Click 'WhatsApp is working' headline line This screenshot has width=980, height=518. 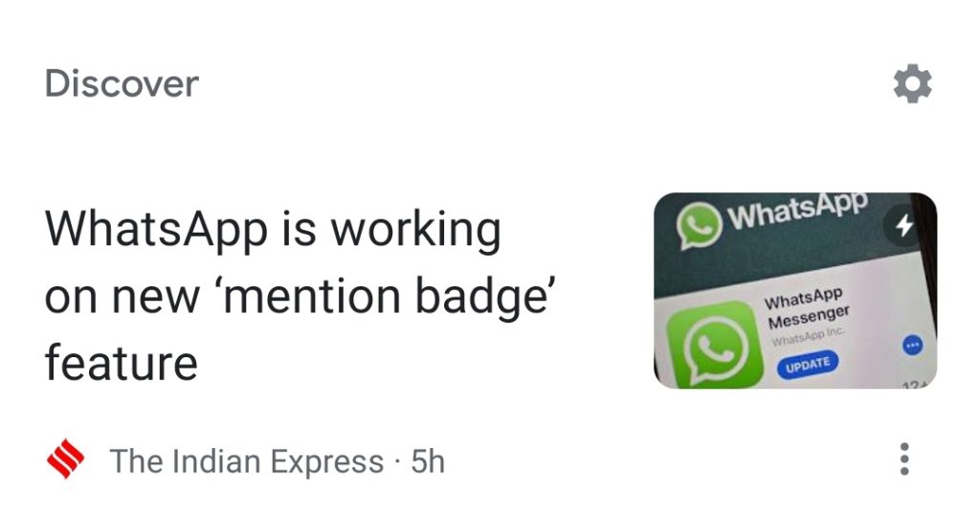tap(273, 229)
